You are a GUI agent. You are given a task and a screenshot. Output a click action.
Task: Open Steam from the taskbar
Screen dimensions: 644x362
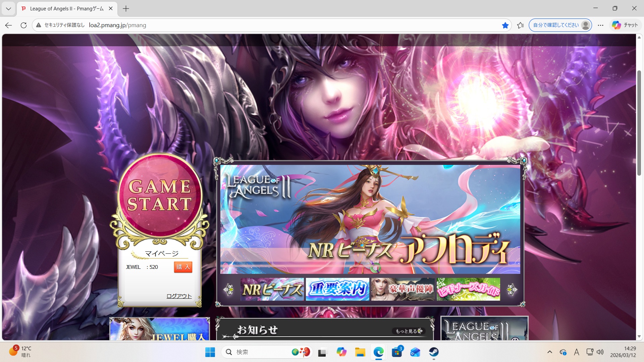coord(434,352)
